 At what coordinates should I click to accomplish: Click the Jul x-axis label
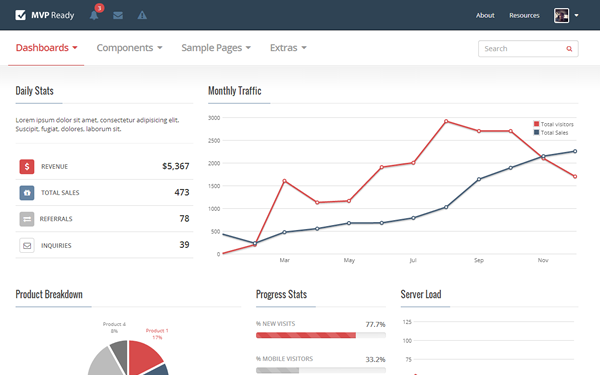pos(413,260)
